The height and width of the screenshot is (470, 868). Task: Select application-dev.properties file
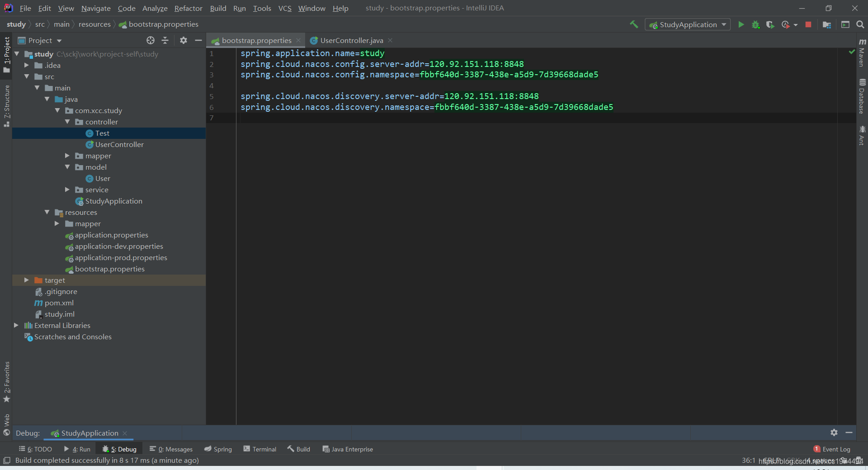[x=119, y=246]
